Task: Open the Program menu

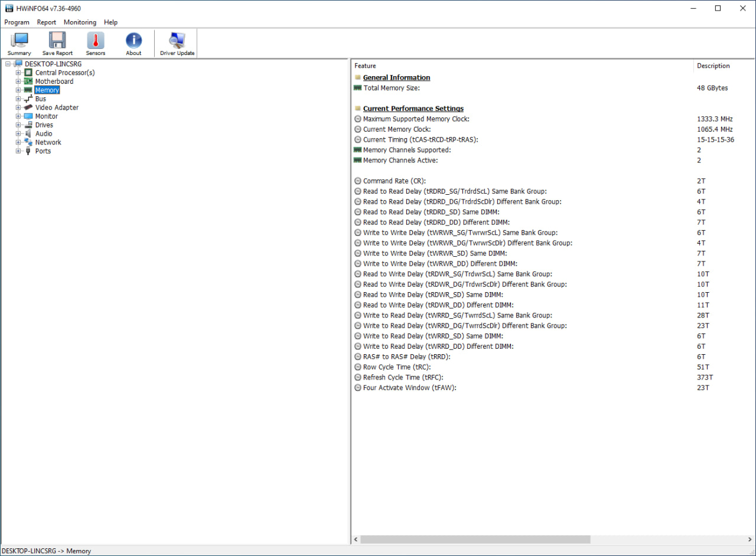Action: click(x=17, y=22)
